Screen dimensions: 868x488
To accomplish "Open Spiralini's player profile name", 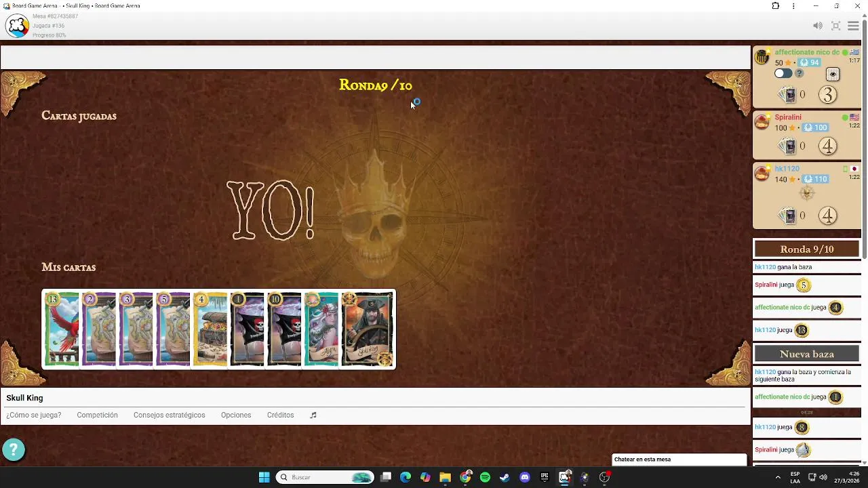I will click(788, 117).
